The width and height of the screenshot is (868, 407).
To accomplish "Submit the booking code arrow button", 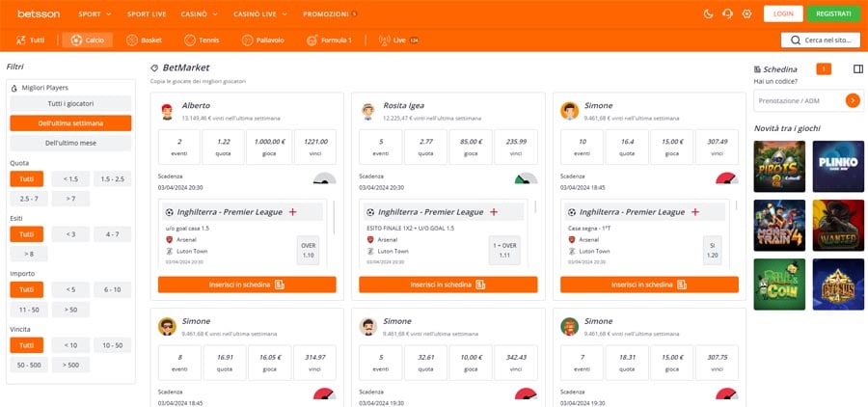I will pos(853,100).
